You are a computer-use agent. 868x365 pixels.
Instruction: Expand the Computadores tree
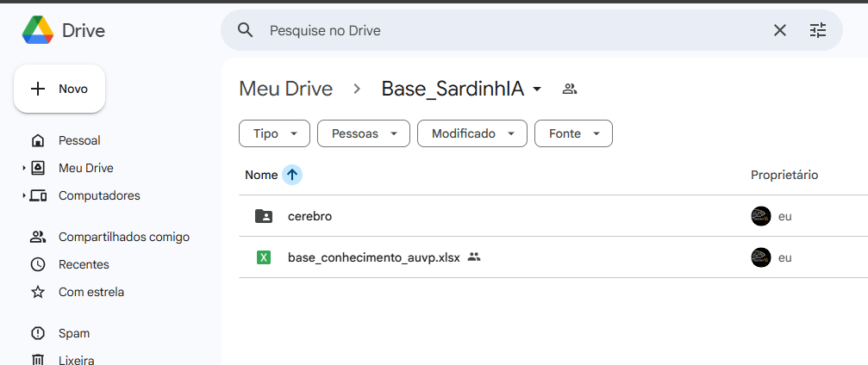[24, 196]
